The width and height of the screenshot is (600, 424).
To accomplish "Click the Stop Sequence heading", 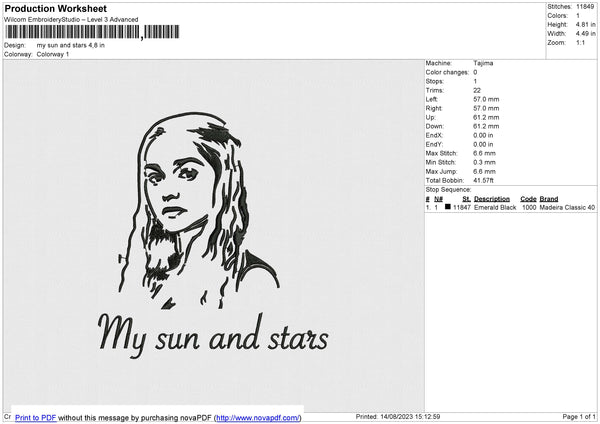I will pos(448,189).
